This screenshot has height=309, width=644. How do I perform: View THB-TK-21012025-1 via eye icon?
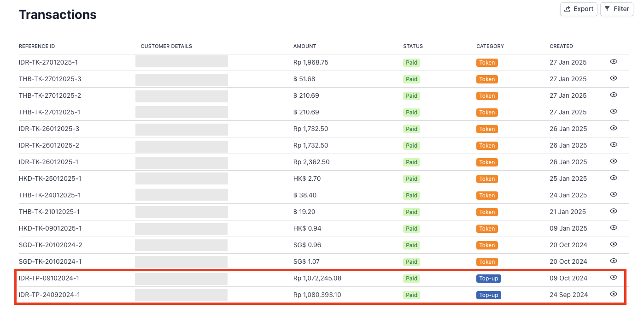point(614,211)
